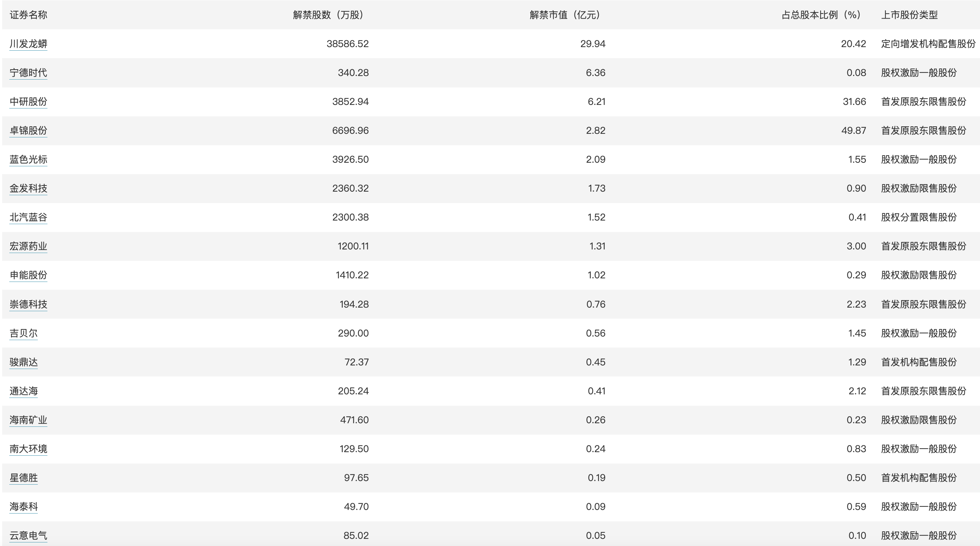Select the 骏鼎达 link

tap(24, 362)
